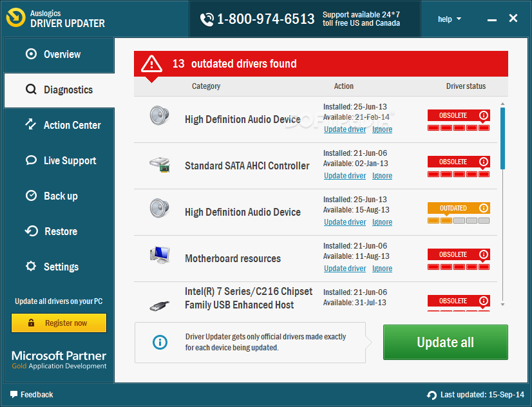The image size is (532, 407).
Task: Click the scrollbar down arrow in the driver list
Action: (x=502, y=305)
